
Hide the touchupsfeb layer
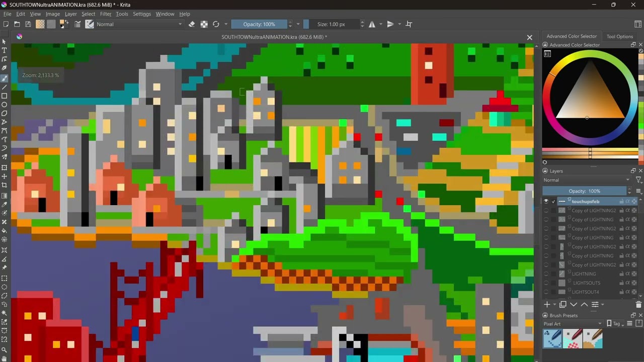546,201
